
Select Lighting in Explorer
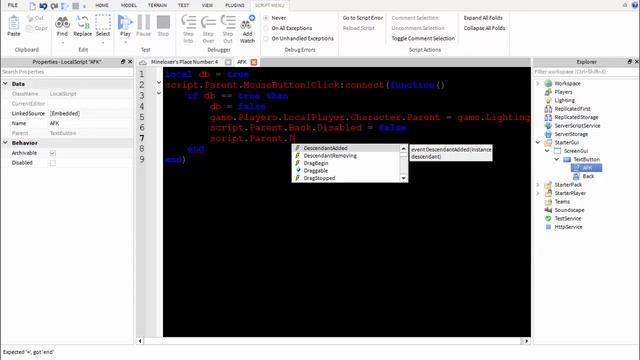(x=564, y=100)
